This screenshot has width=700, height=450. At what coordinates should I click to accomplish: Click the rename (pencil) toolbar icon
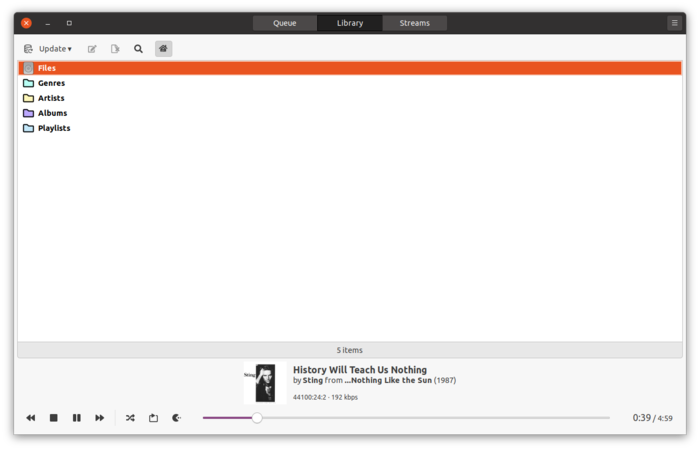[x=92, y=48]
